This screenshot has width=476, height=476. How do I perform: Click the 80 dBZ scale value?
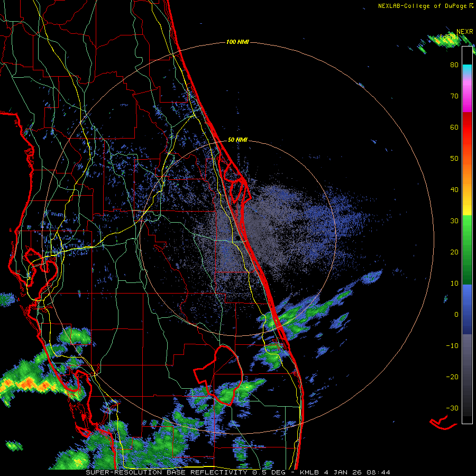click(454, 65)
